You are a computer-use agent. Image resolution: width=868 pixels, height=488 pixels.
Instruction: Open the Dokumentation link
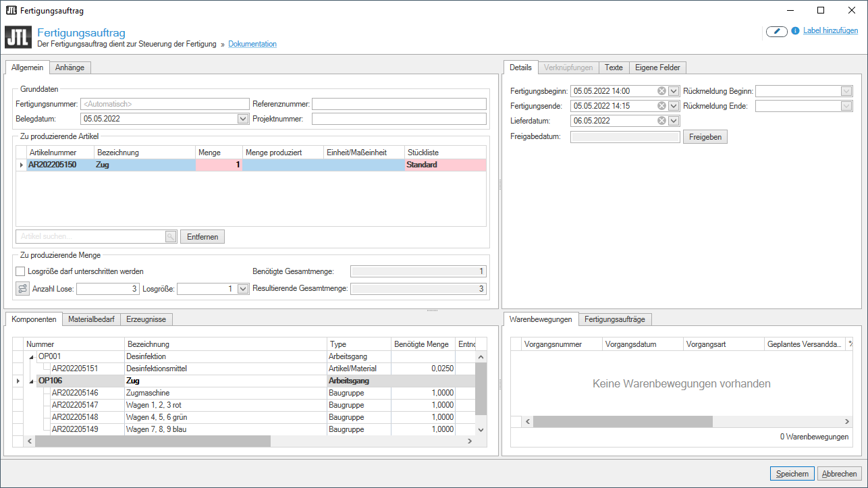[252, 44]
